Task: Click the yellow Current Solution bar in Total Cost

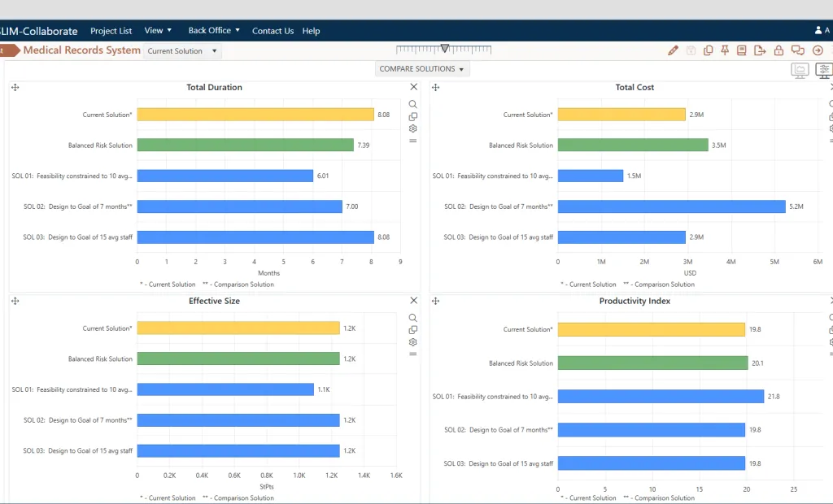Action: [621, 114]
